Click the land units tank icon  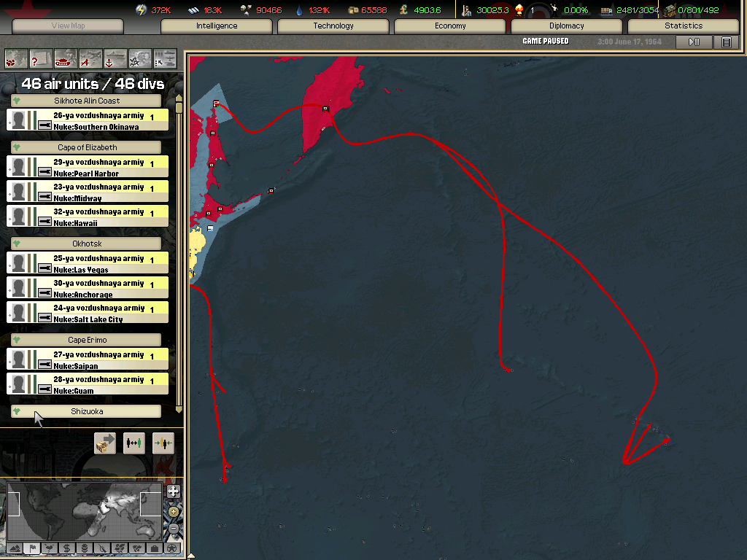(65, 58)
